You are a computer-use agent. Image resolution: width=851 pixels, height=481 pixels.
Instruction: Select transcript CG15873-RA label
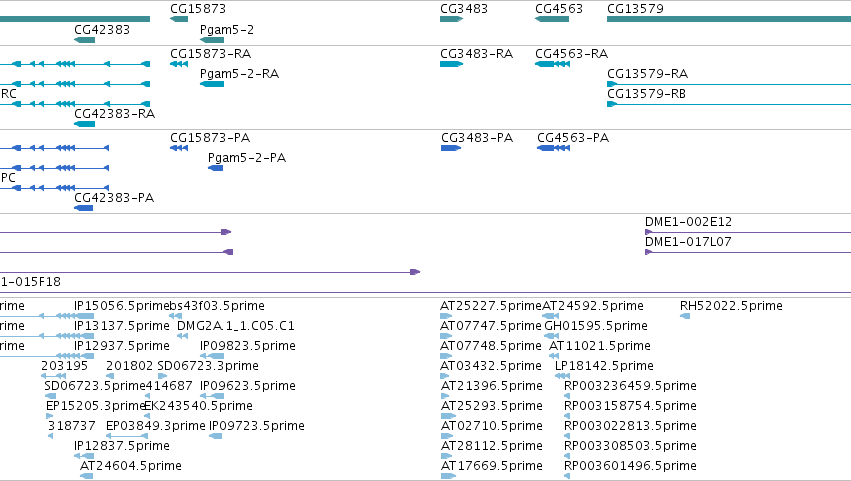[x=211, y=54]
